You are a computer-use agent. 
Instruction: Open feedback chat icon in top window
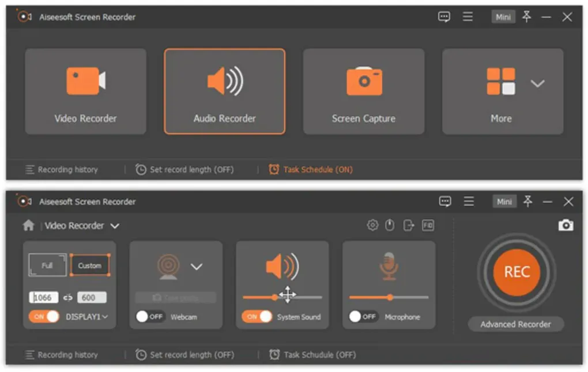pos(444,17)
